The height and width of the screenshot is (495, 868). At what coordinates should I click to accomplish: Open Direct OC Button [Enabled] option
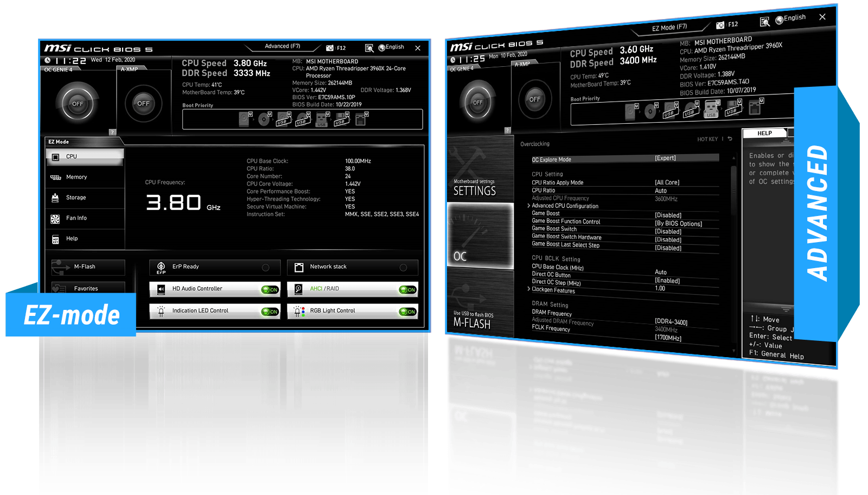(x=625, y=278)
